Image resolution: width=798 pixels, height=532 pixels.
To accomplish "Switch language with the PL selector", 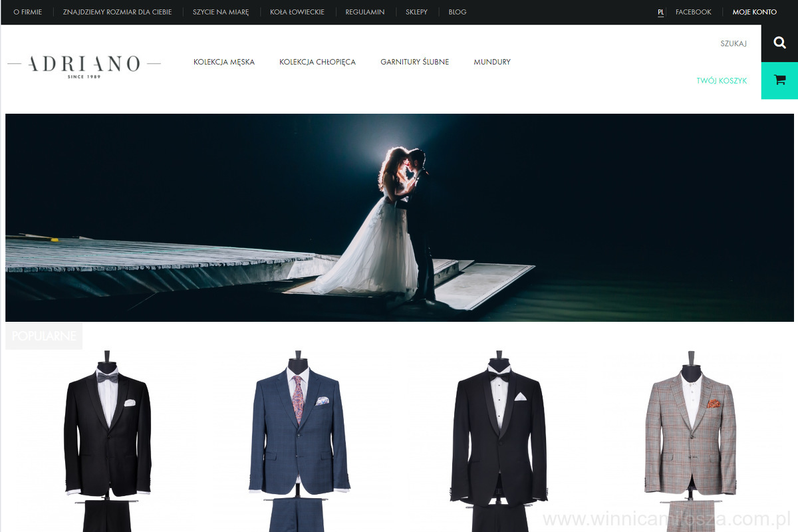I will (660, 12).
